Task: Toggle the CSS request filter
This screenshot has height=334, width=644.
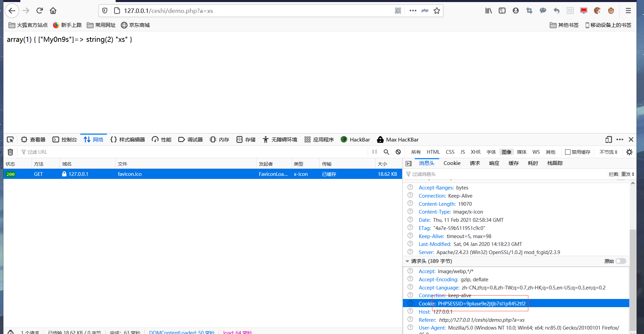Action: tap(450, 152)
